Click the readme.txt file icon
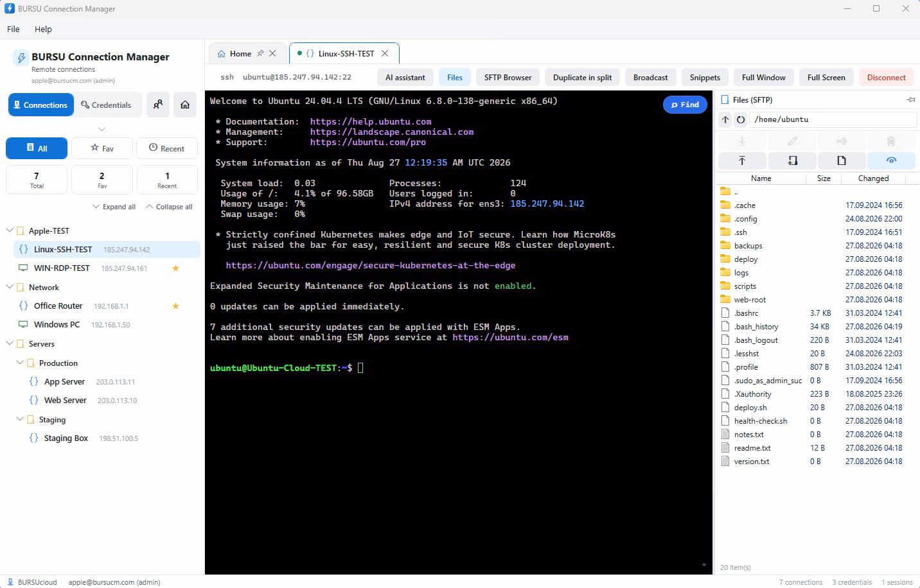 (x=725, y=447)
